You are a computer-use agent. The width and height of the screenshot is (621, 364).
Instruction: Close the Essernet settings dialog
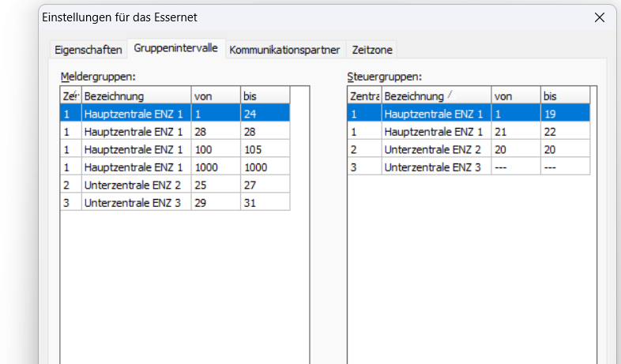click(598, 16)
